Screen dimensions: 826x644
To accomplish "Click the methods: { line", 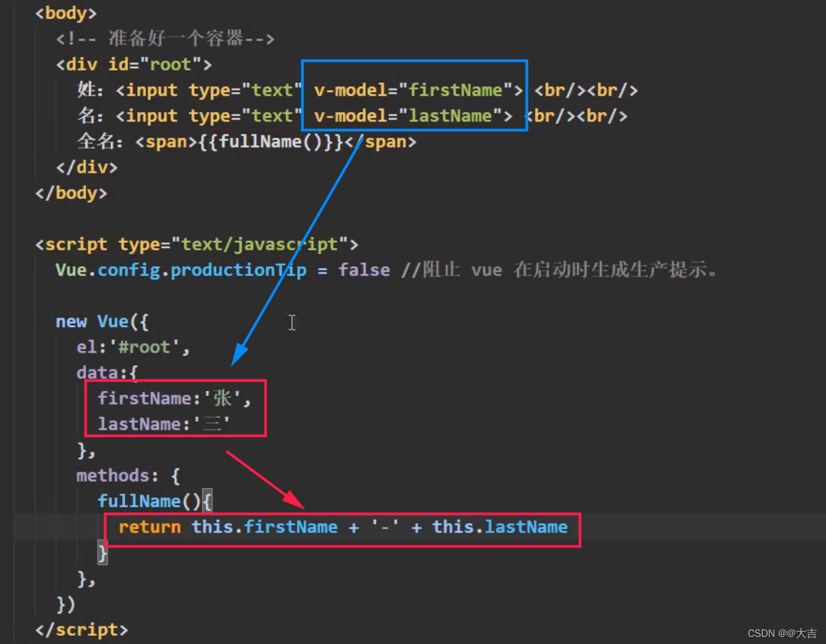I will [128, 476].
